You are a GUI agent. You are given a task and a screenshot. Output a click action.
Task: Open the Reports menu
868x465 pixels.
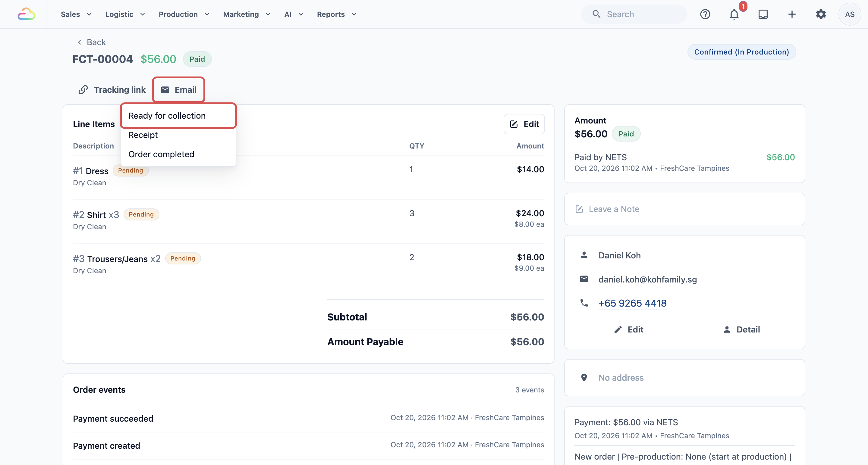[x=337, y=14]
